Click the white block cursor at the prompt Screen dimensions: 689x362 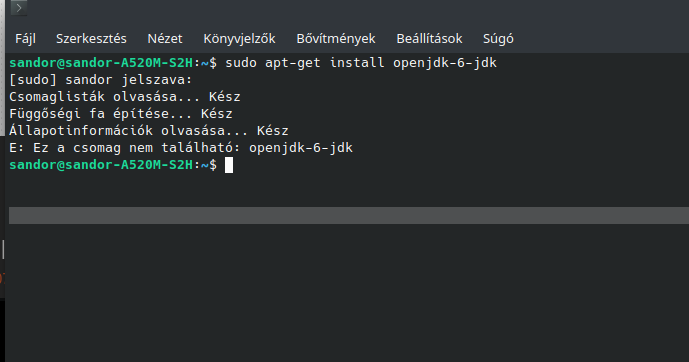click(229, 165)
